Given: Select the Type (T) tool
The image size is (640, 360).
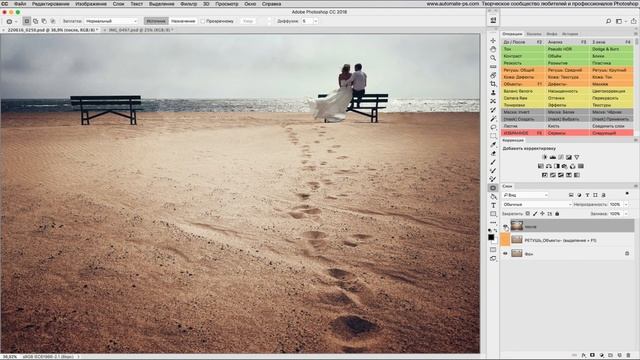Looking at the screenshot, I should [x=493, y=205].
